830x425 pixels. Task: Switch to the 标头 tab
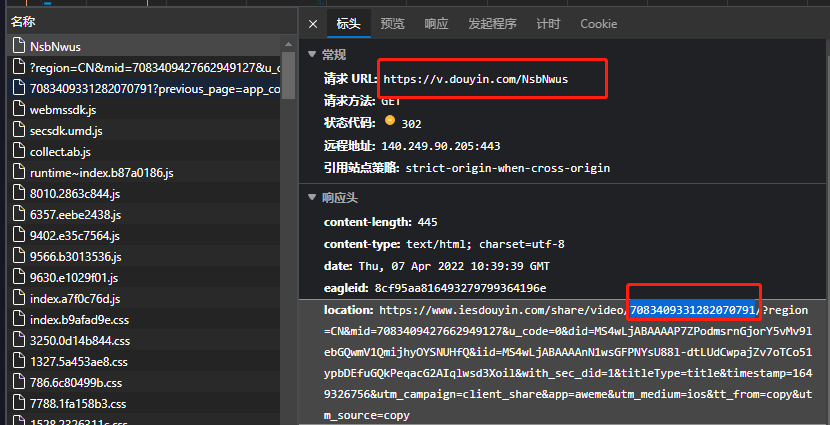coord(348,24)
